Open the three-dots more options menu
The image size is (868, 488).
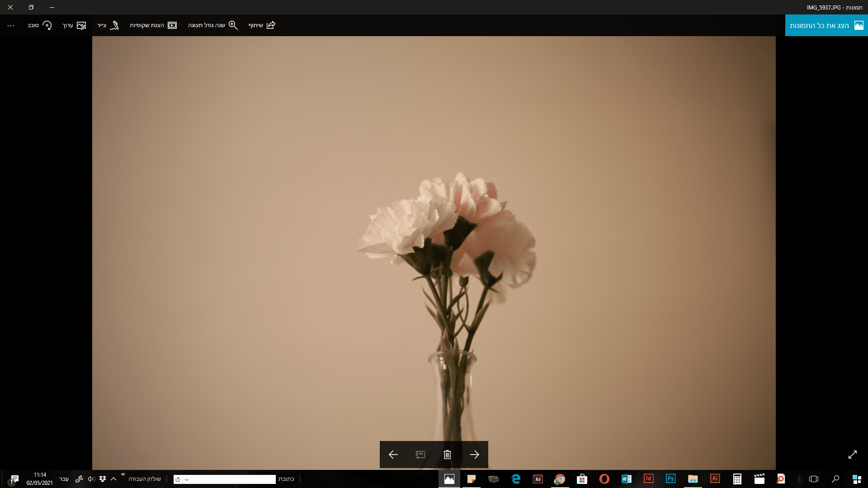[11, 26]
